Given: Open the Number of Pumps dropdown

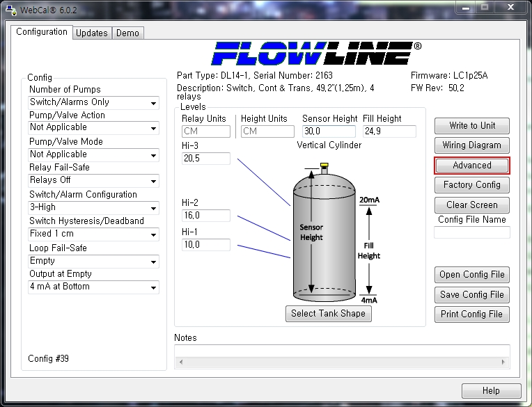Looking at the screenshot, I should coord(94,102).
